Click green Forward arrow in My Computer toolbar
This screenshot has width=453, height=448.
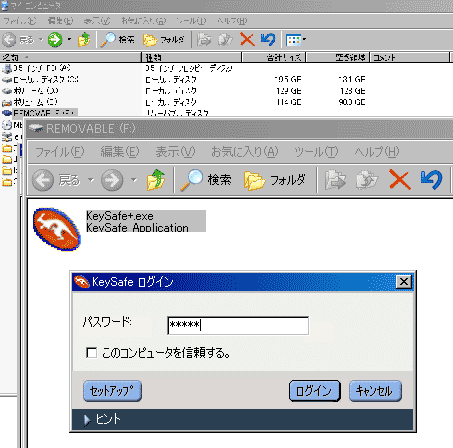55,40
